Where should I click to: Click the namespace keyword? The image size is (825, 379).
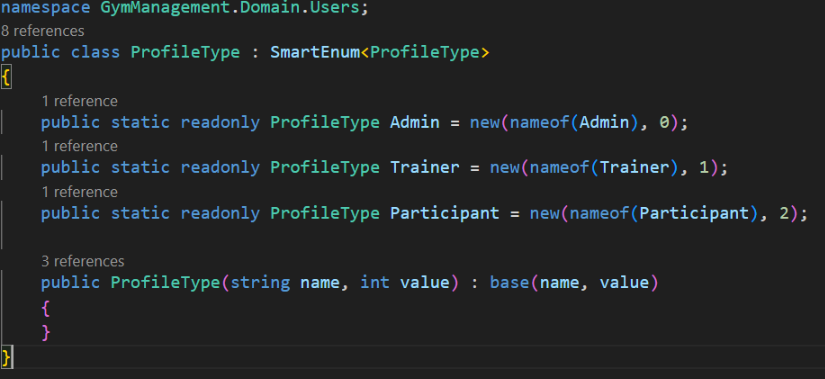point(46,9)
